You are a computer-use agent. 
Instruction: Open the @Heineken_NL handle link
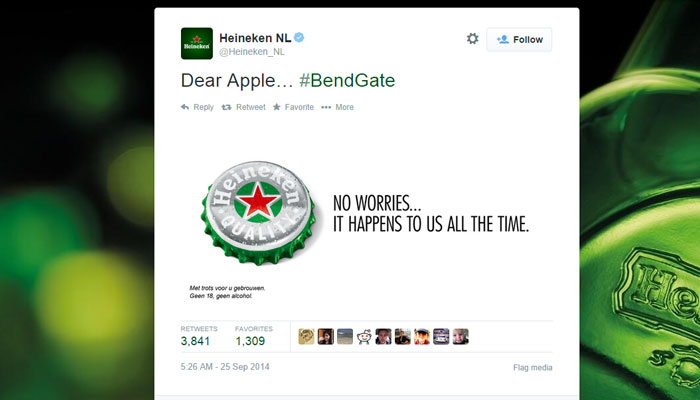(252, 52)
